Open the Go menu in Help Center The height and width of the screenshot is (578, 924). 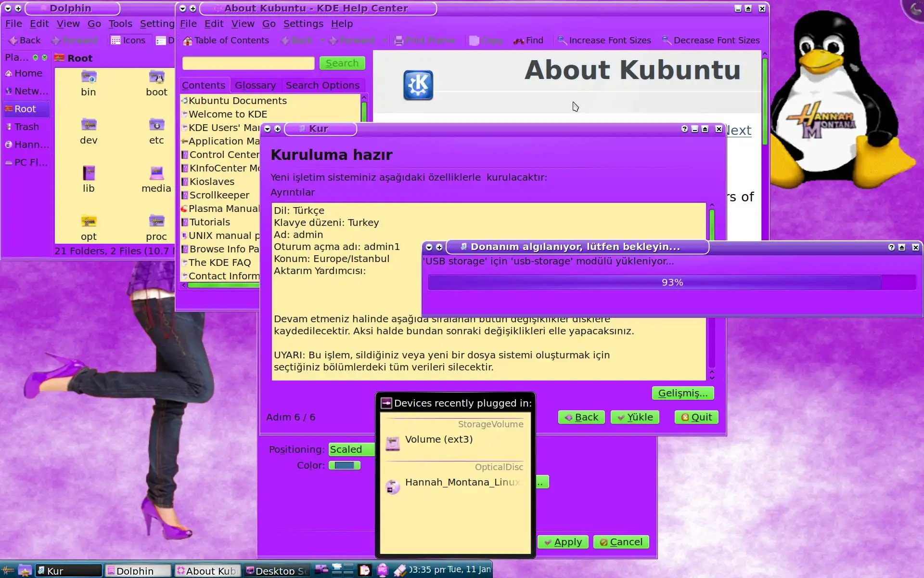pyautogui.click(x=269, y=24)
